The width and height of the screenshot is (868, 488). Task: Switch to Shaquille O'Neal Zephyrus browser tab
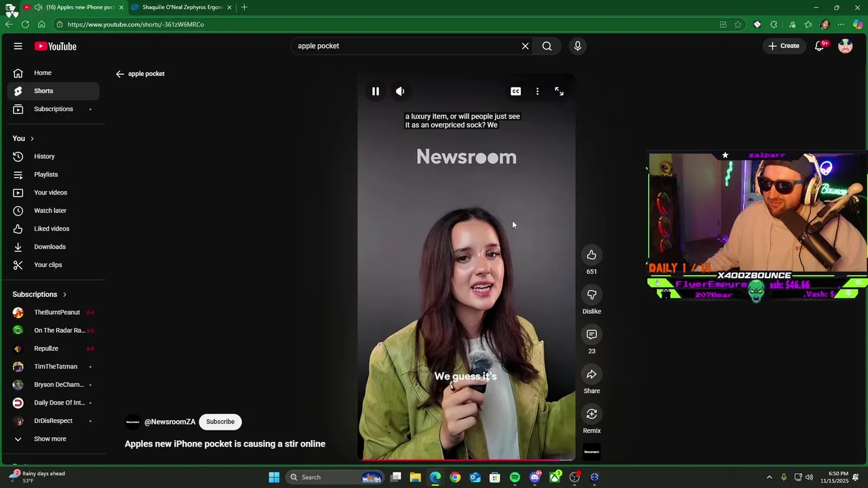tap(182, 7)
